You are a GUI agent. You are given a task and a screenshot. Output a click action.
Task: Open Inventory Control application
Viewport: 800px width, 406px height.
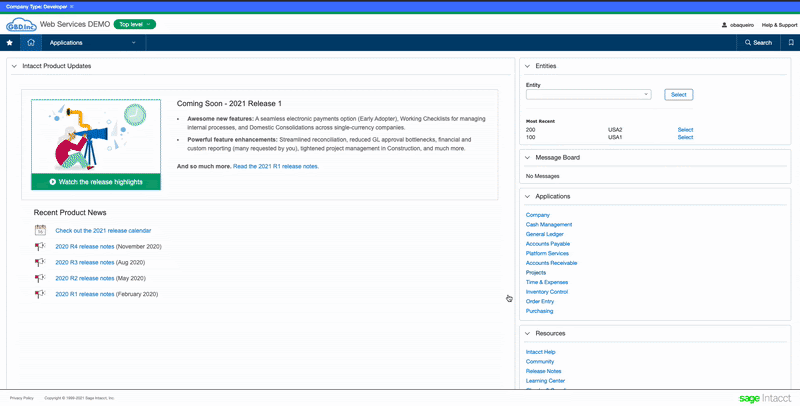click(547, 292)
